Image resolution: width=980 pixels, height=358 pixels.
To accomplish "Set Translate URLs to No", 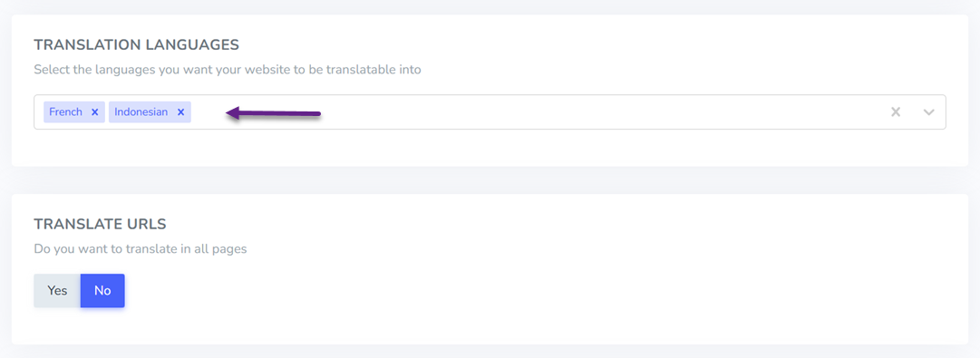I will (x=102, y=291).
